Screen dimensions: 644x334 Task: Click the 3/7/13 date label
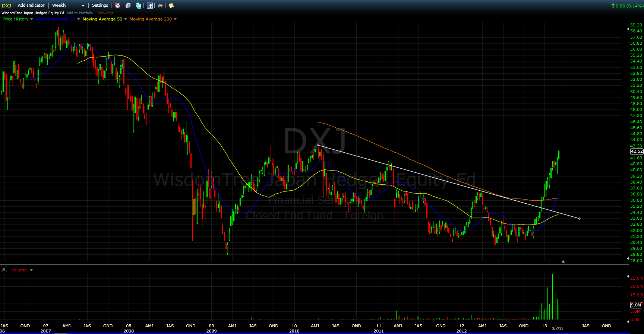coord(558,328)
